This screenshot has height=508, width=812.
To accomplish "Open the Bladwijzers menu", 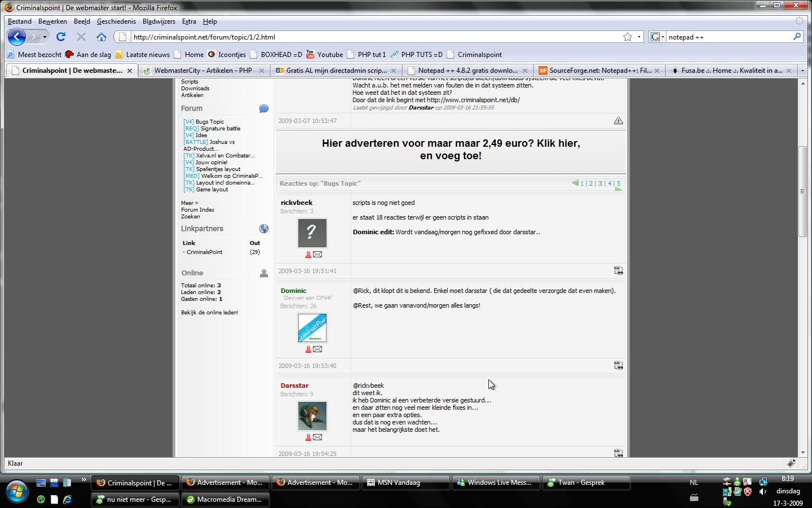I will click(159, 21).
